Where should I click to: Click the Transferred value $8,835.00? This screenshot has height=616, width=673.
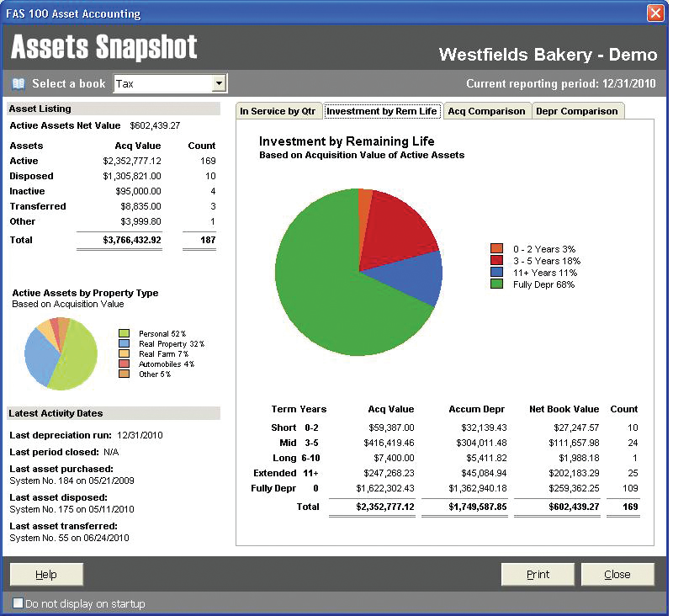tap(140, 206)
